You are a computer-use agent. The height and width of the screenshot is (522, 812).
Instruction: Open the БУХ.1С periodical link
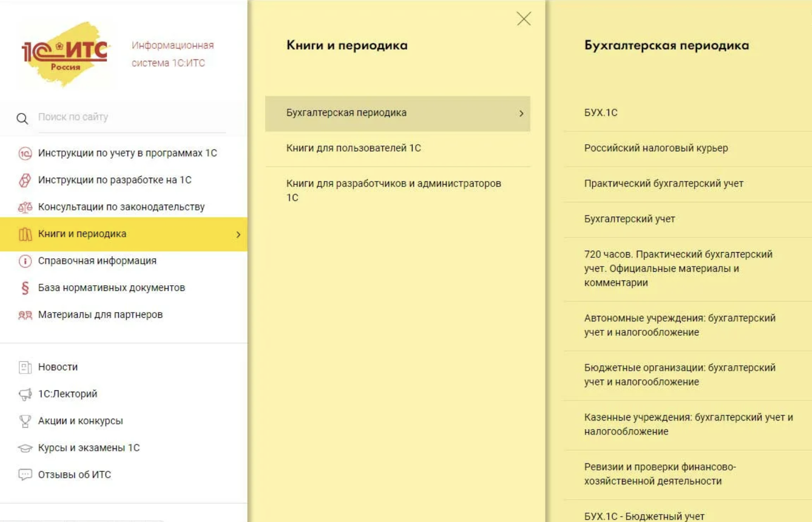(x=601, y=113)
